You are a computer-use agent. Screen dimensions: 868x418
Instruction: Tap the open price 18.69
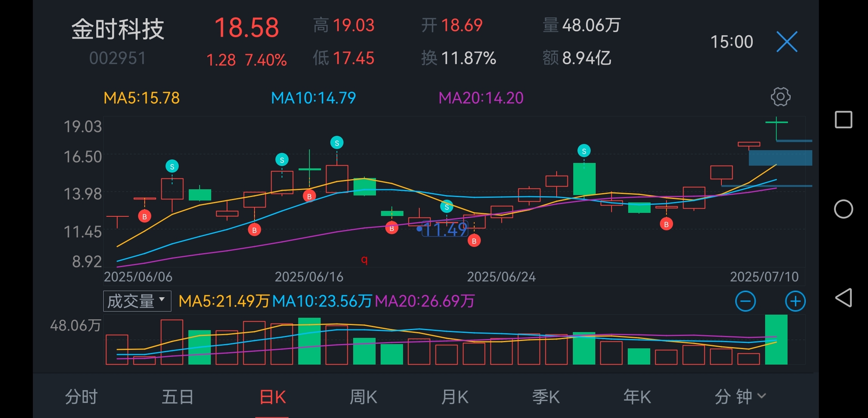pos(462,26)
